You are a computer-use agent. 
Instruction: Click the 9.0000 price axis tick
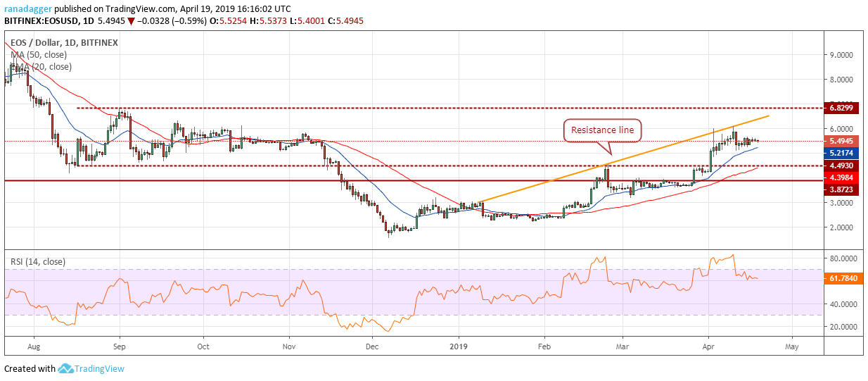click(x=840, y=55)
